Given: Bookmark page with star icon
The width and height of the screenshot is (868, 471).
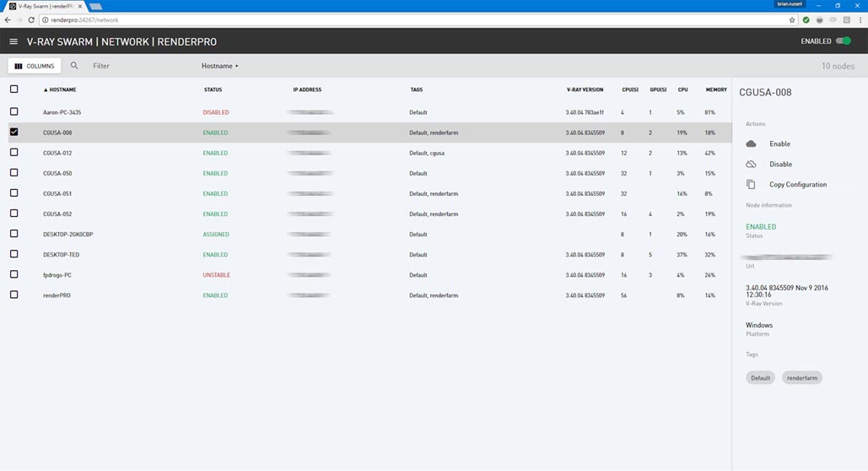Looking at the screenshot, I should click(x=792, y=20).
